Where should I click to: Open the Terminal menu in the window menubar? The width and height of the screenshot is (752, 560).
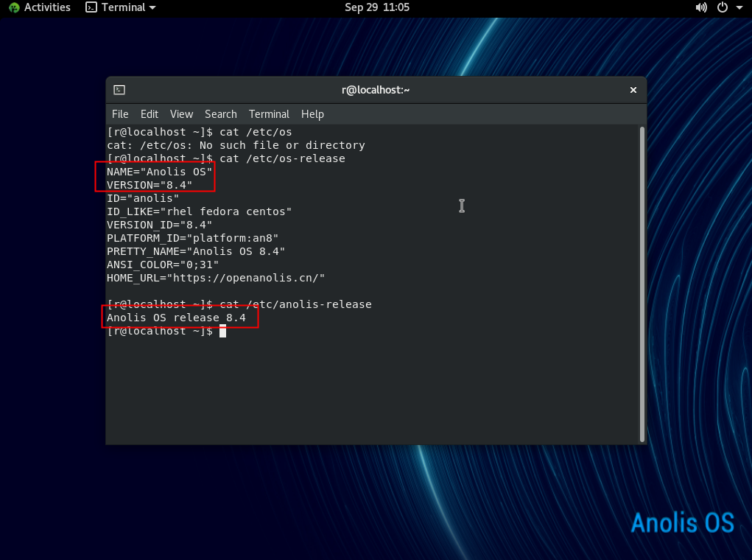(269, 114)
